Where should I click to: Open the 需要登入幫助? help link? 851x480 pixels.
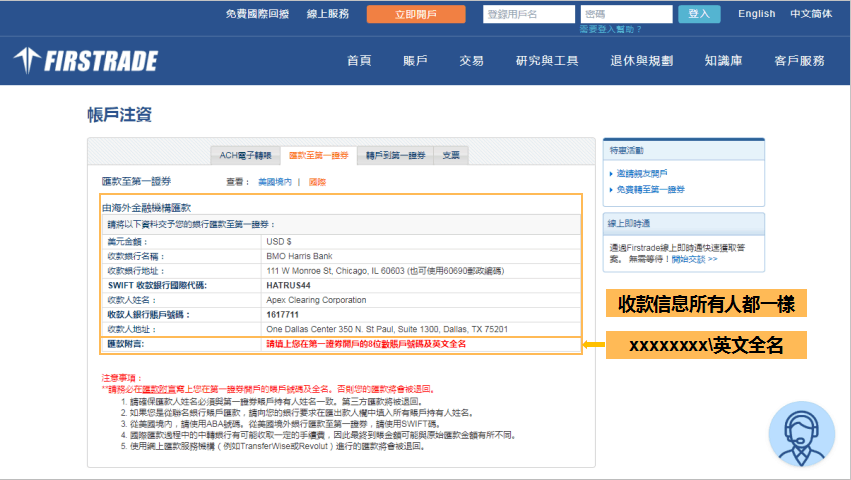(611, 29)
